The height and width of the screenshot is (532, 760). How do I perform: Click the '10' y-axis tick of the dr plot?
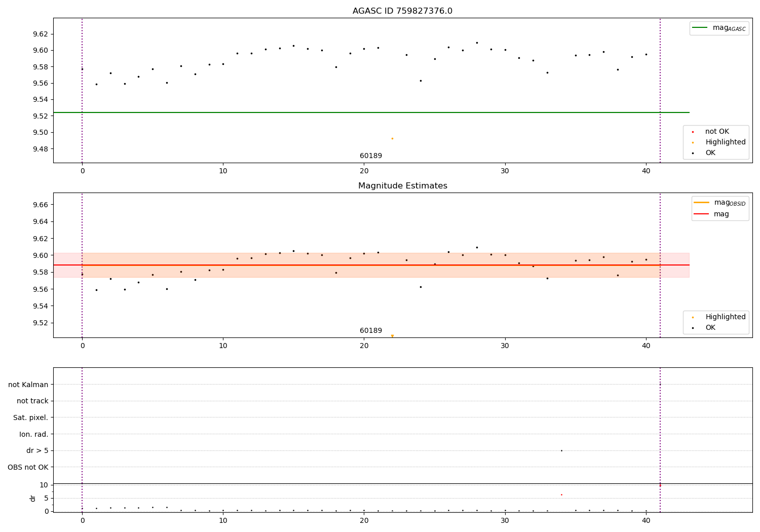(x=44, y=485)
